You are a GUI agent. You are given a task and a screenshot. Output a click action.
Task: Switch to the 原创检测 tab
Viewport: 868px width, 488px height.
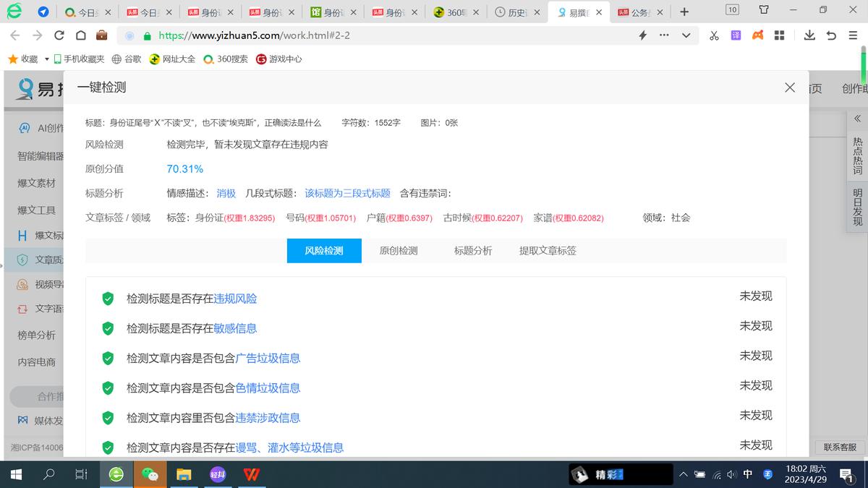(x=398, y=251)
